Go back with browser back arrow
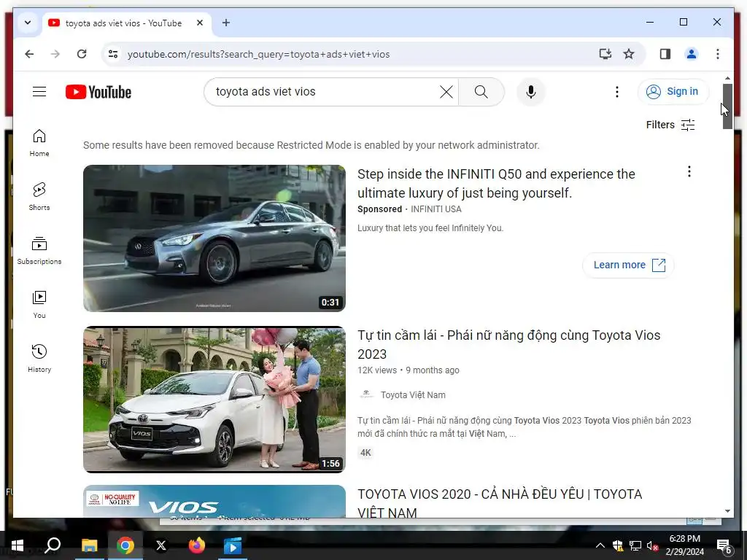747x560 pixels. pyautogui.click(x=29, y=54)
